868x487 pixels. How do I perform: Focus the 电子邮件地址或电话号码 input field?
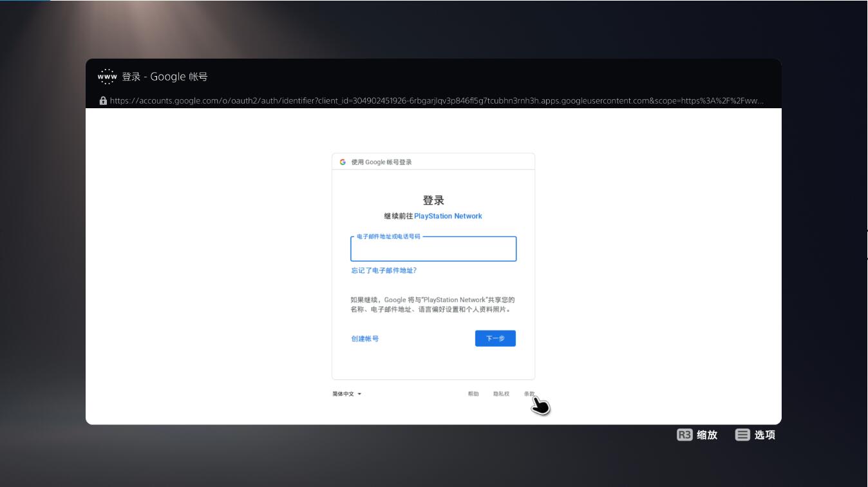pyautogui.click(x=433, y=250)
